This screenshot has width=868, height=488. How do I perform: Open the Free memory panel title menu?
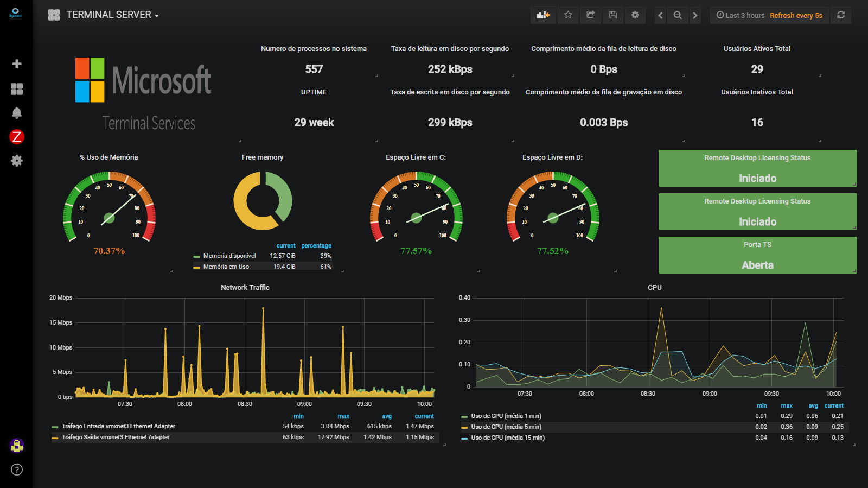click(x=263, y=157)
